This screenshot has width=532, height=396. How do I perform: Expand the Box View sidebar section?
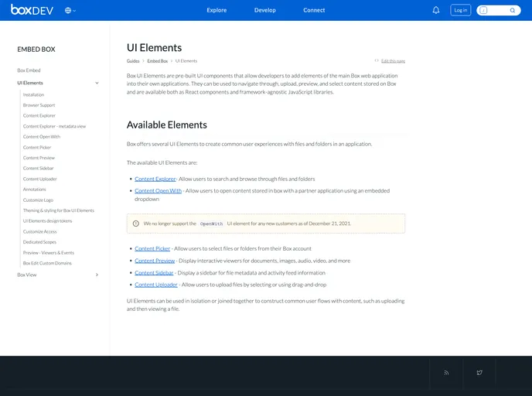97,275
